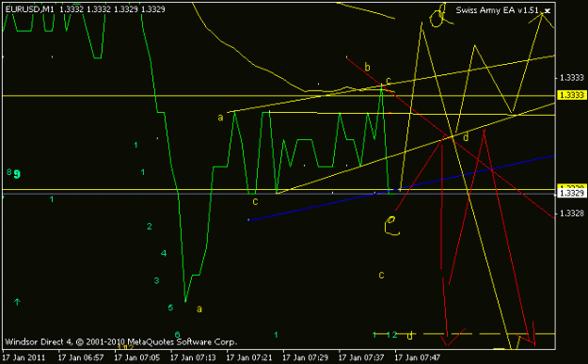Click the EURUSD,M1 chart title text

[x=30, y=9]
